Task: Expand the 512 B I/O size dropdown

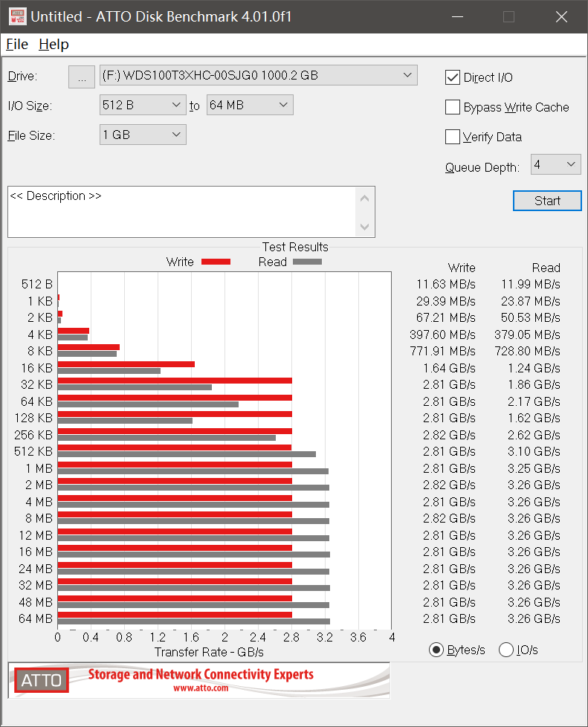Action: [x=143, y=105]
